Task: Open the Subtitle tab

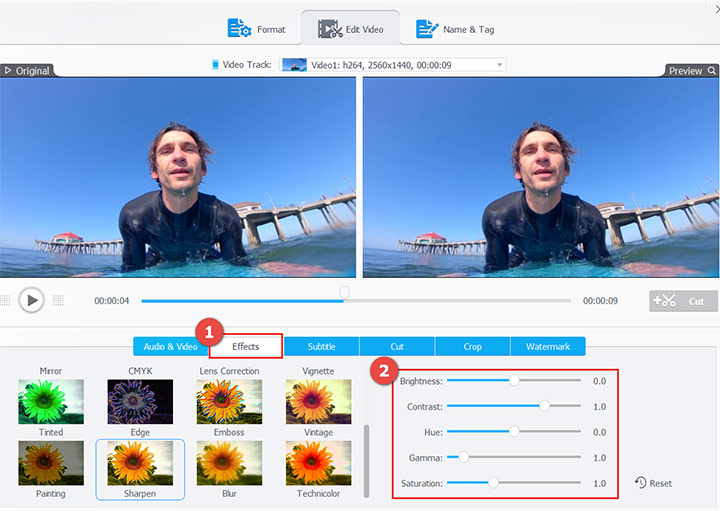Action: click(321, 347)
